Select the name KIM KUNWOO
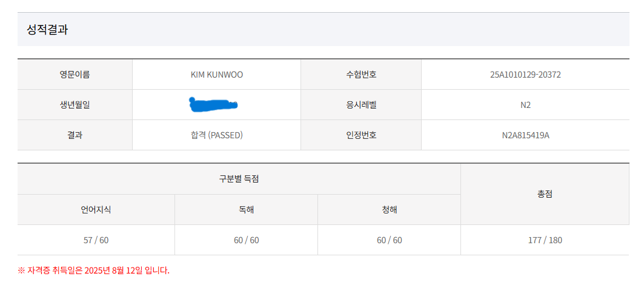The height and width of the screenshot is (282, 644). pyautogui.click(x=216, y=75)
